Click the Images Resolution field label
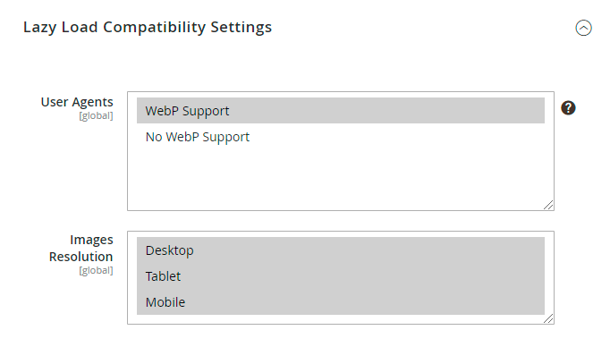Viewport: 610px width, 364px height. point(81,248)
